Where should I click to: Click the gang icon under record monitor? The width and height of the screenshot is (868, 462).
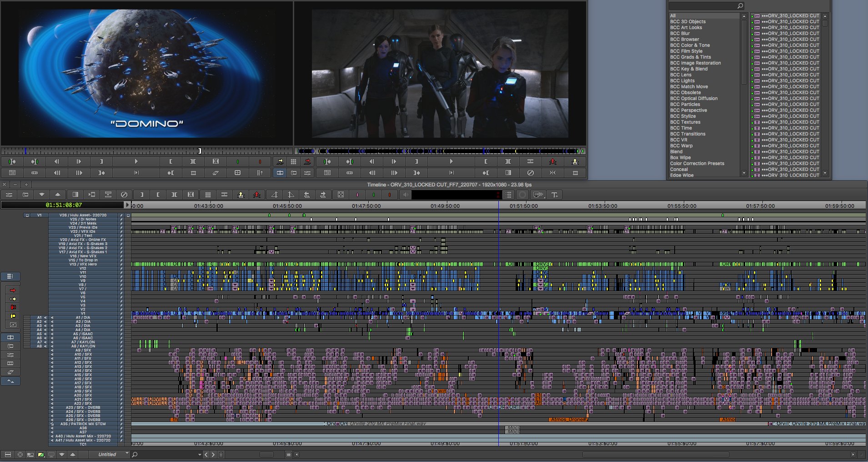click(x=349, y=173)
